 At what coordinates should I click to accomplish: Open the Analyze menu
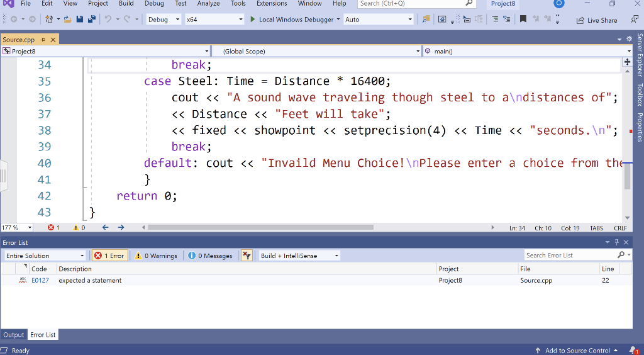tap(208, 3)
